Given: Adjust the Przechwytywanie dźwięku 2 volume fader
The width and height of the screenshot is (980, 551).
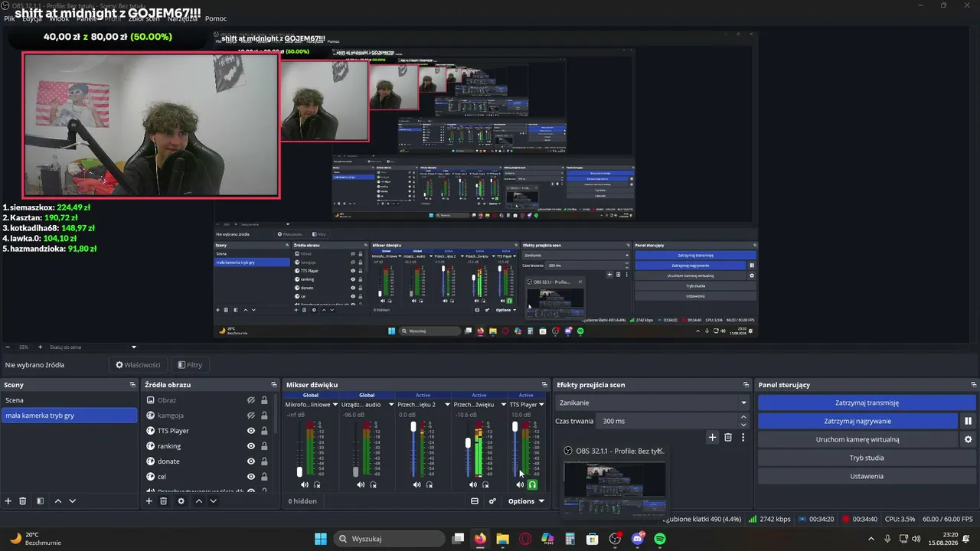Looking at the screenshot, I should [413, 426].
